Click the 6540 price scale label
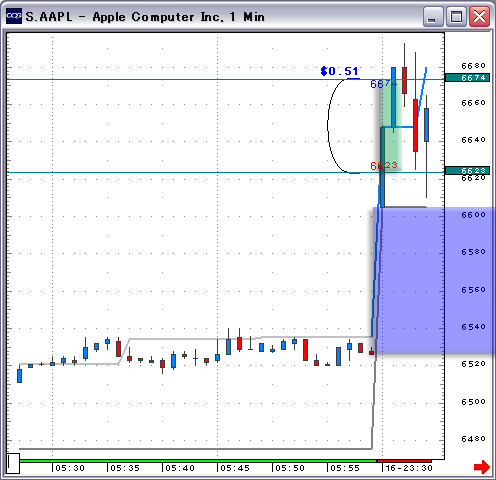This screenshot has width=496, height=480. click(473, 327)
